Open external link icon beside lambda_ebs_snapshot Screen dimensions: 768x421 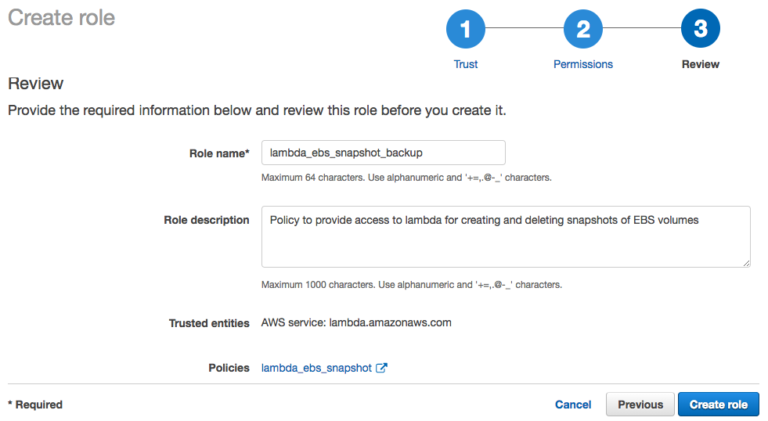pos(381,368)
